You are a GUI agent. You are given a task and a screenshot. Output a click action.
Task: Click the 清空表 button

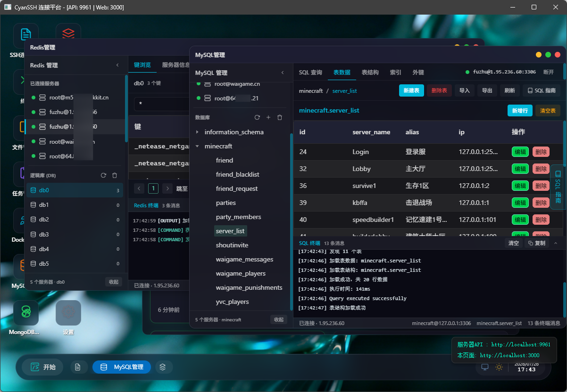[548, 111]
